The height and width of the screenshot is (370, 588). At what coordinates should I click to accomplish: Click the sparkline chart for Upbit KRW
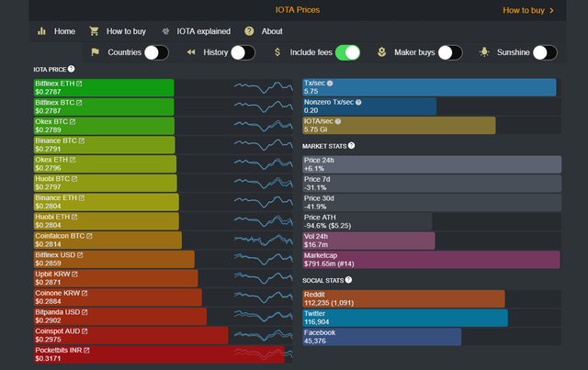(x=264, y=278)
